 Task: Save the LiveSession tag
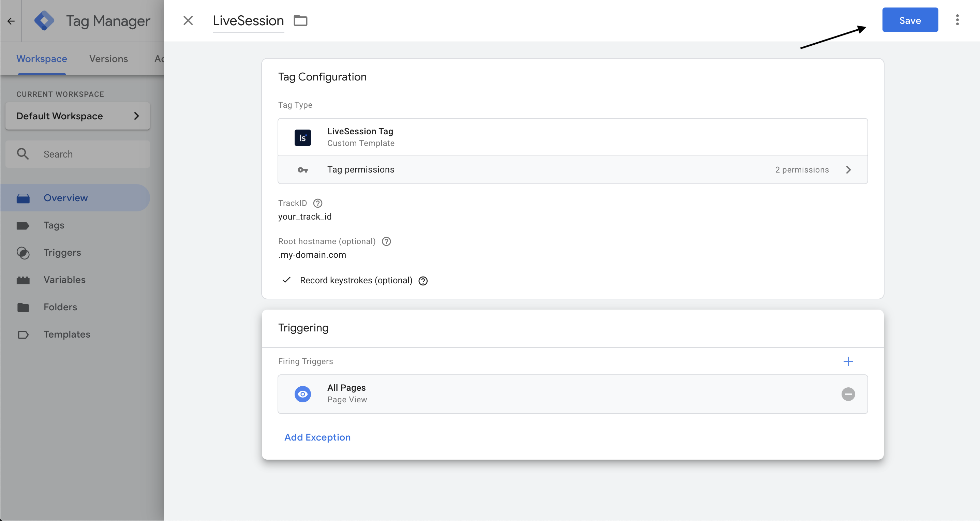coord(910,20)
